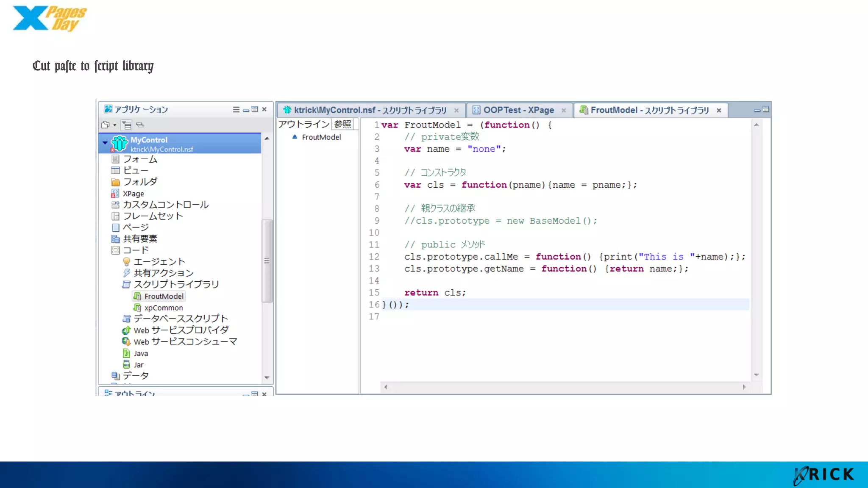Screen dimensions: 868x488
Task: Click the collapse all toolbar icon
Action: coord(140,125)
